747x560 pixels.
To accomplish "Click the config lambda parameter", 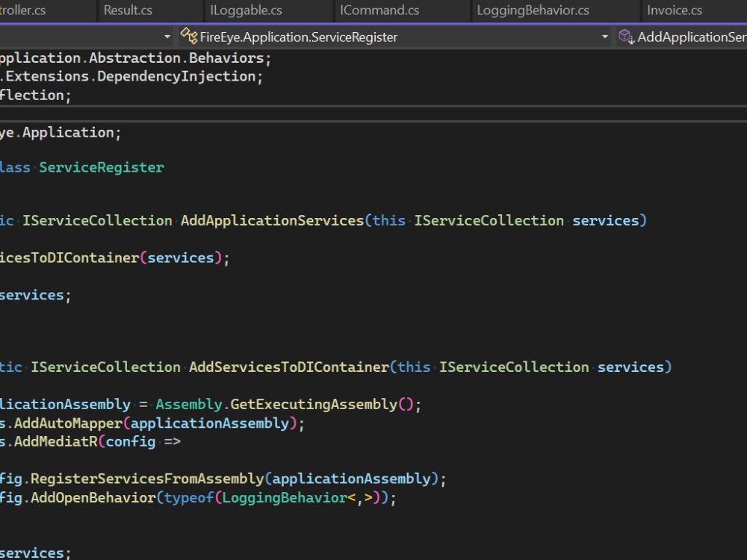I will click(131, 442).
